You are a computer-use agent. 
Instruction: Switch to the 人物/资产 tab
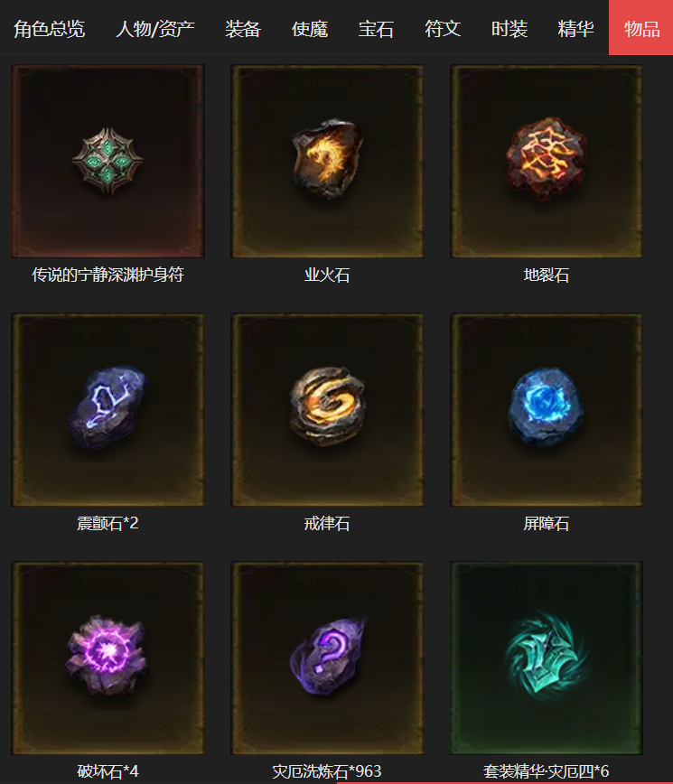click(x=155, y=29)
